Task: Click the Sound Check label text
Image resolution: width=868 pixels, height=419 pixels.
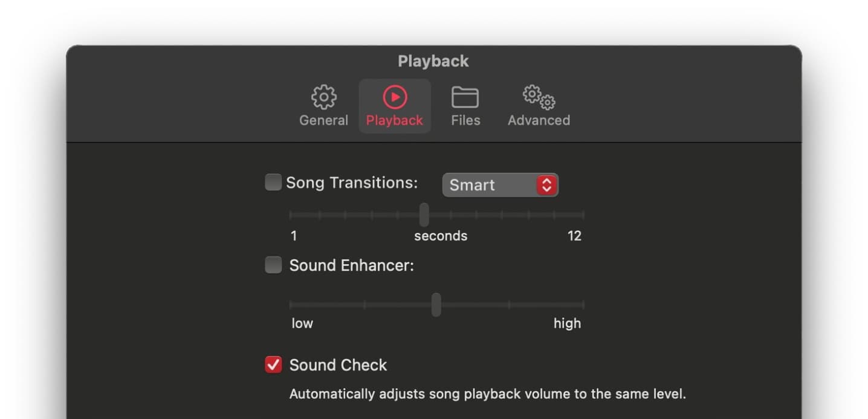Action: pos(338,365)
